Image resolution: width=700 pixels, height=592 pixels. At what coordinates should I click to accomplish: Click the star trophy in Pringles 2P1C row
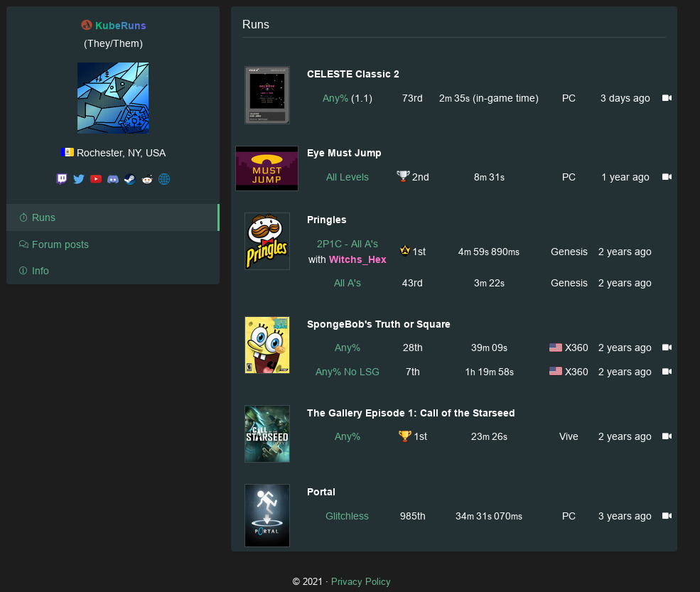click(x=405, y=251)
